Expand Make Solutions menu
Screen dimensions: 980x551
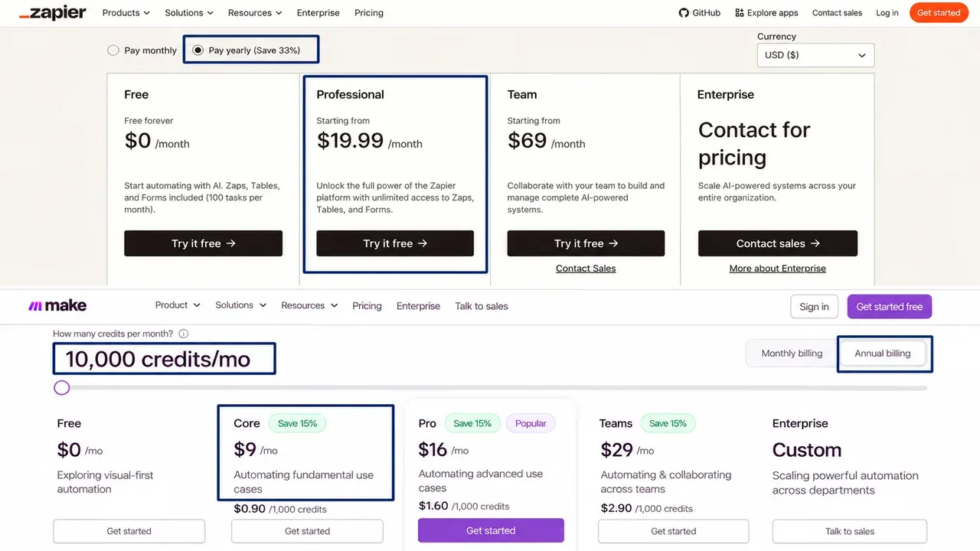[241, 305]
